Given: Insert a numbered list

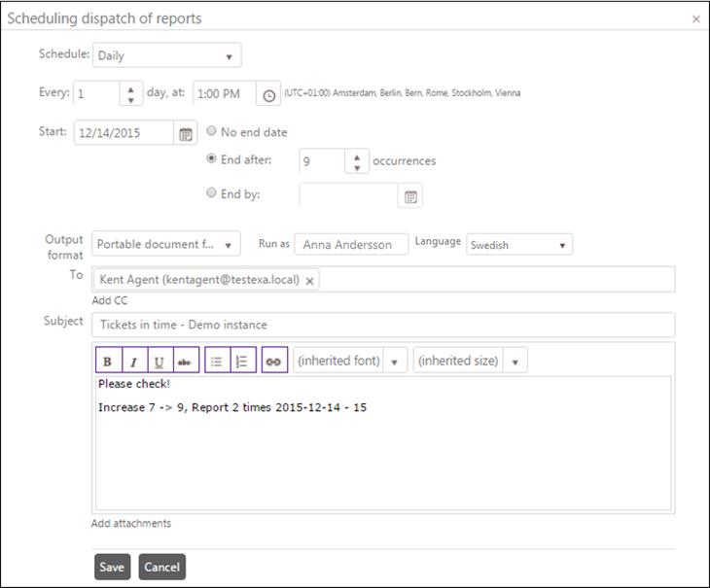Looking at the screenshot, I should point(242,361).
